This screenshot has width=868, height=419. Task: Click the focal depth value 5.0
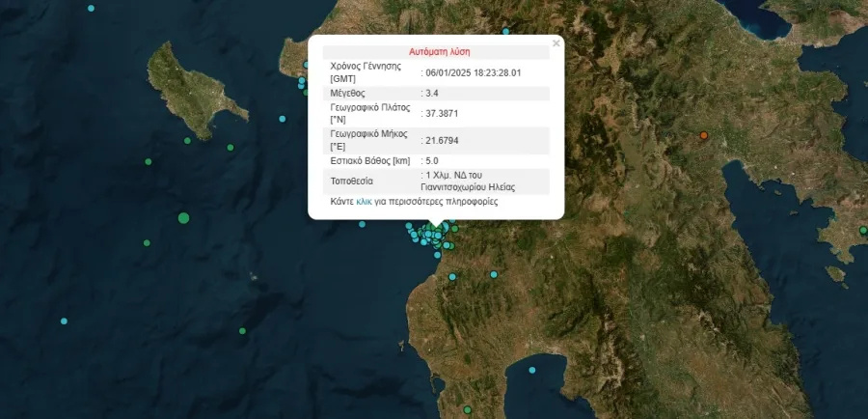[434, 160]
